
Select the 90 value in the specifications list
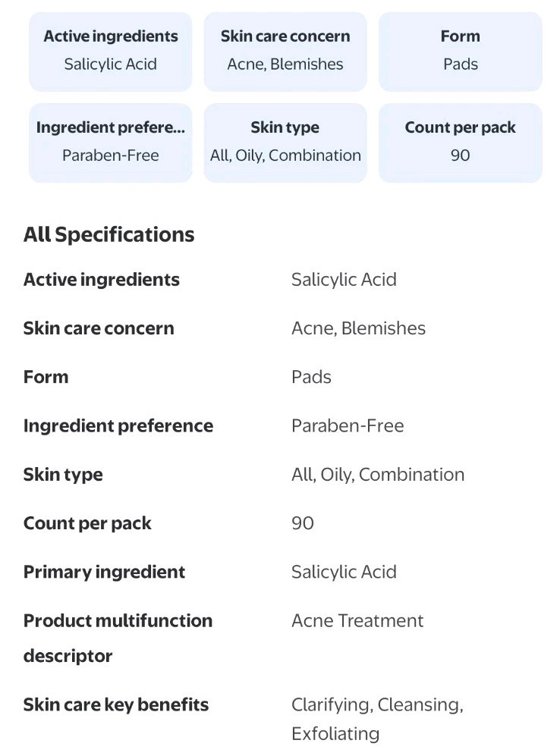click(303, 523)
